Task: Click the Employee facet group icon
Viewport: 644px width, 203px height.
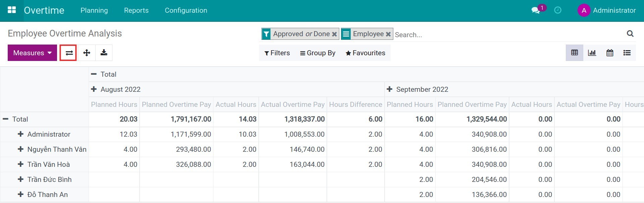Action: (x=346, y=34)
